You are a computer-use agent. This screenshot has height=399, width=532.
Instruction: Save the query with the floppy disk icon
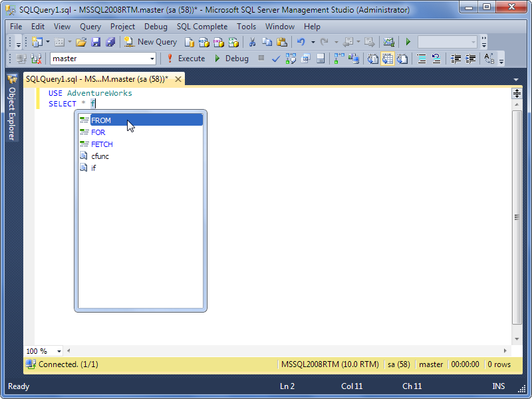coord(96,42)
